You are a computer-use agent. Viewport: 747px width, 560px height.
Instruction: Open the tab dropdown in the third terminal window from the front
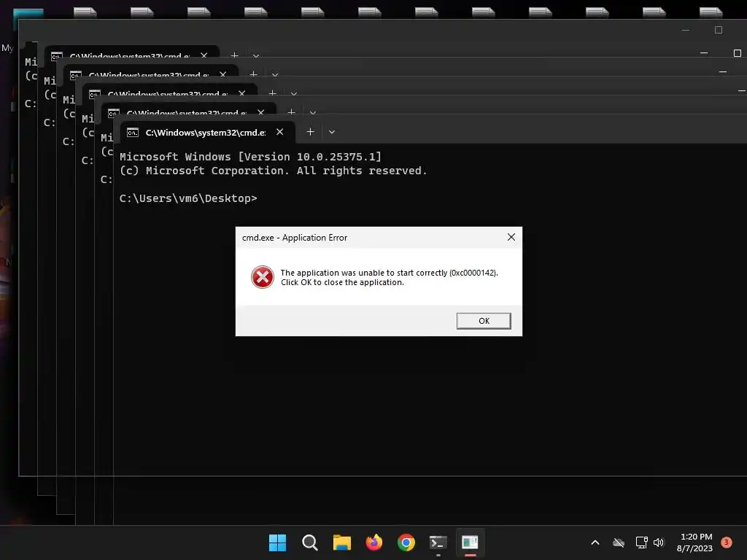(x=293, y=94)
